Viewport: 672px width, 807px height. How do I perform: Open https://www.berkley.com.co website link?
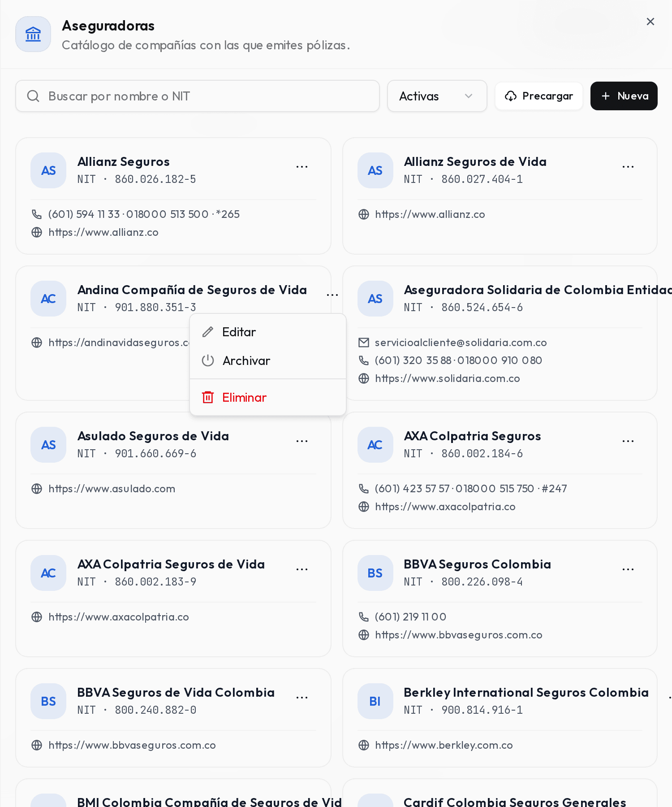coord(444,745)
